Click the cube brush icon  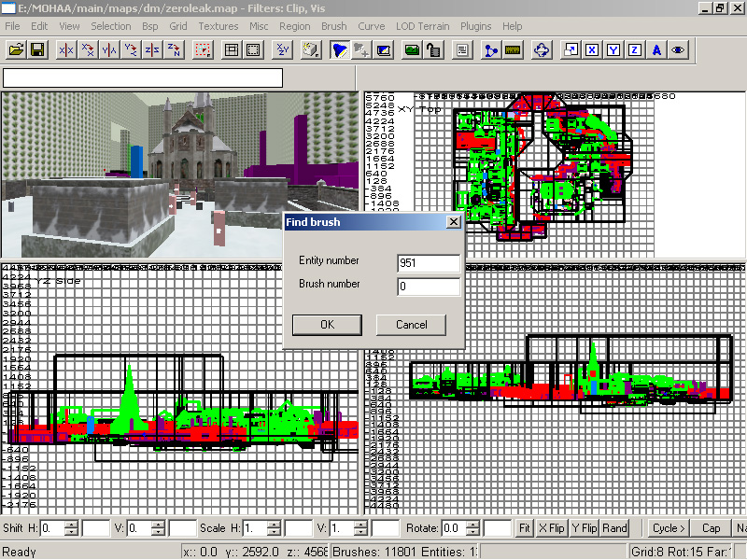pos(311,49)
